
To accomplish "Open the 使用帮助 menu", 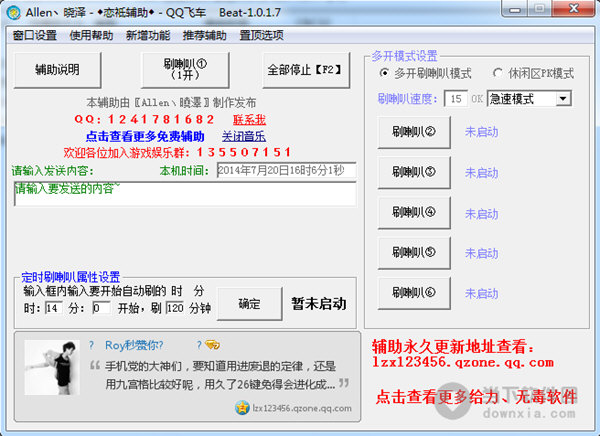I will [x=91, y=36].
